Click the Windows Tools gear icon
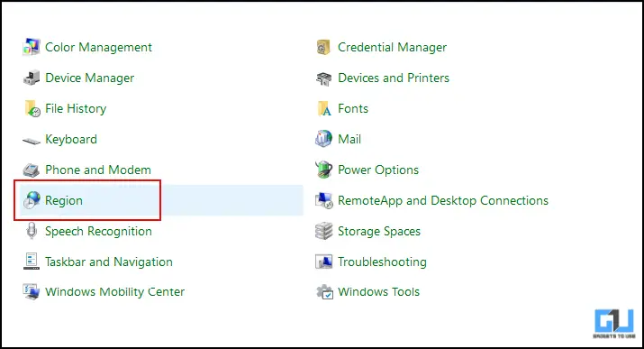The image size is (644, 349). point(324,291)
